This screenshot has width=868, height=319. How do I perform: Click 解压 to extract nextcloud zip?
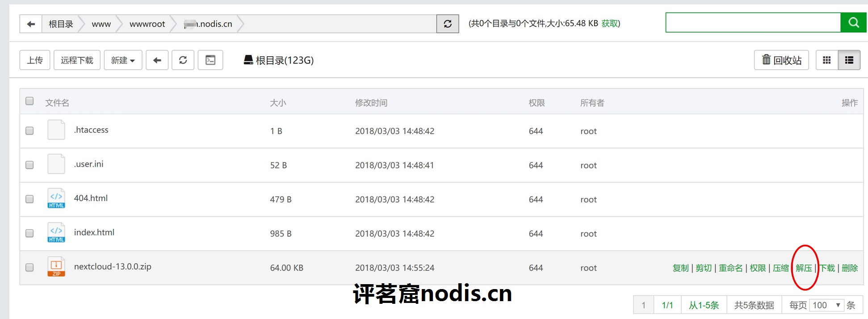(x=804, y=268)
